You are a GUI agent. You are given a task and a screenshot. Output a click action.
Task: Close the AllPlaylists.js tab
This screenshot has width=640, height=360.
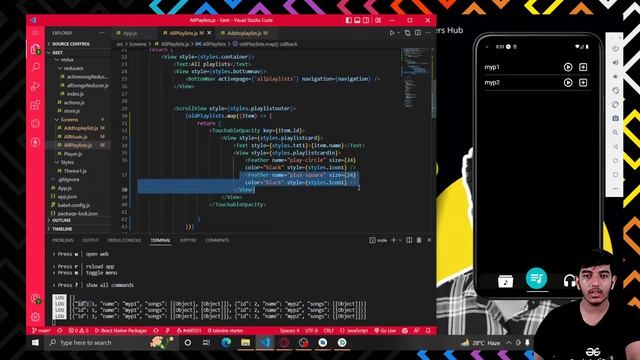[x=209, y=33]
